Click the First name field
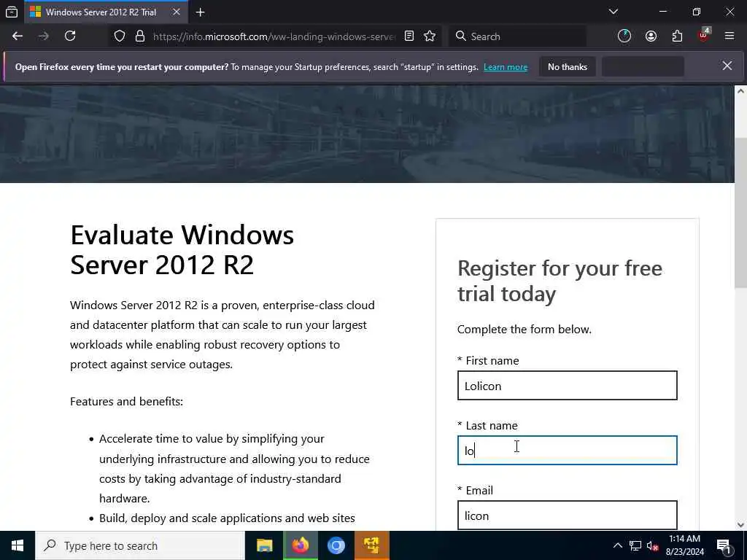Screen dimensions: 747x560 click(x=567, y=385)
